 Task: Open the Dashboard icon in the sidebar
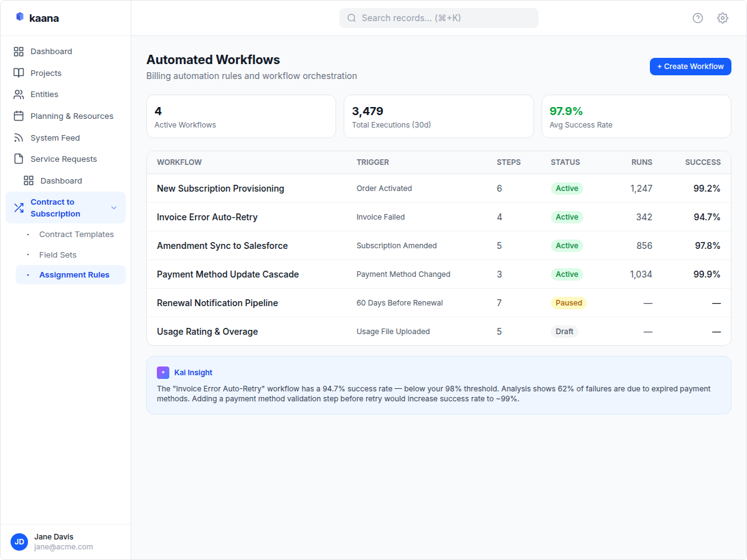19,51
